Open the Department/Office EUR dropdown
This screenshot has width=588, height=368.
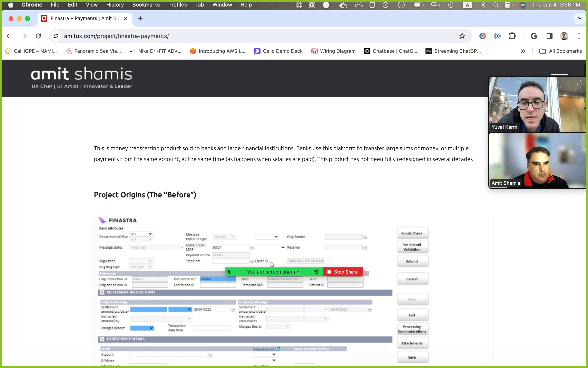pyautogui.click(x=141, y=234)
